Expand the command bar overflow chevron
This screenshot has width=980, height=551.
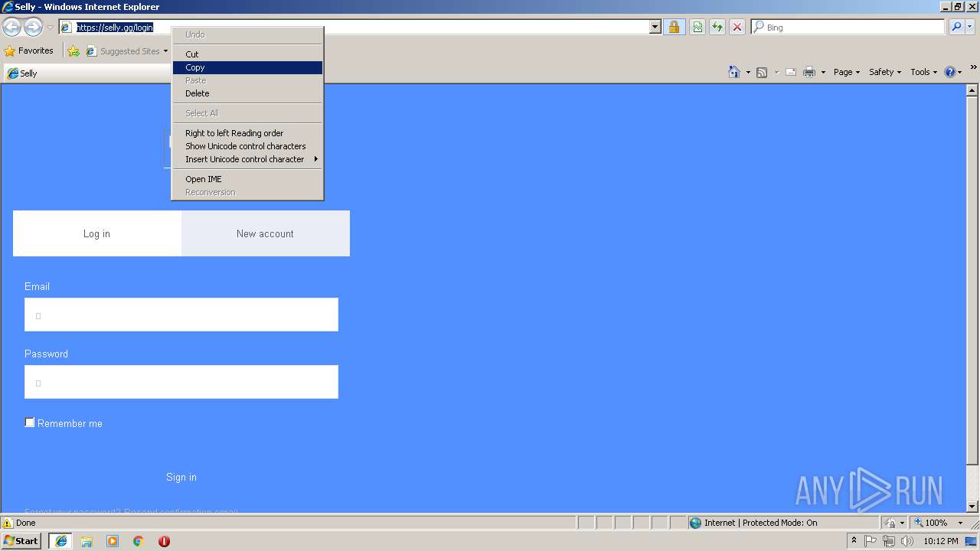tap(973, 67)
